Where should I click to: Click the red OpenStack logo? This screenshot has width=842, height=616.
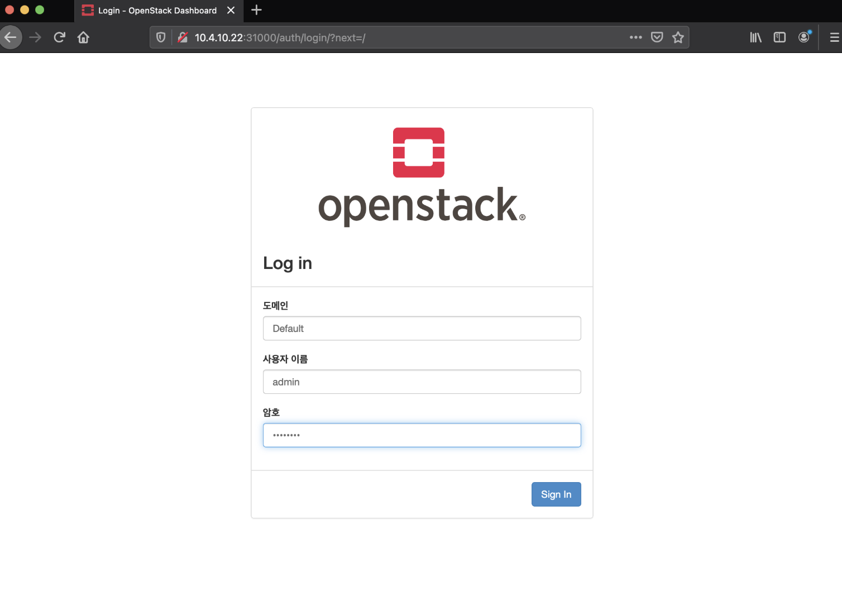[x=419, y=152]
